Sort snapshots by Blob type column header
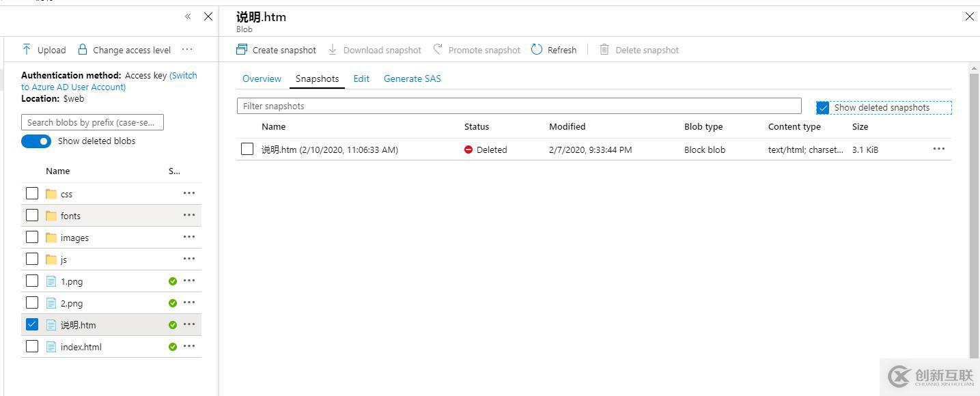The image size is (980, 396). click(703, 126)
